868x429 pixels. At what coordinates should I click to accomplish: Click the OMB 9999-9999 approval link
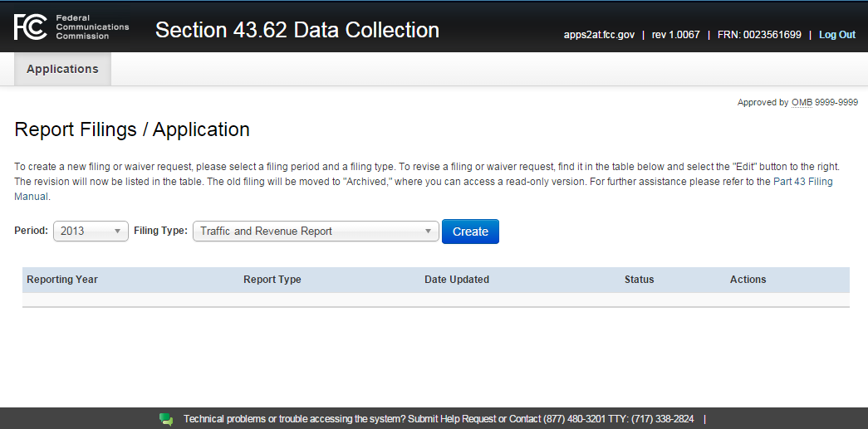[x=825, y=103]
